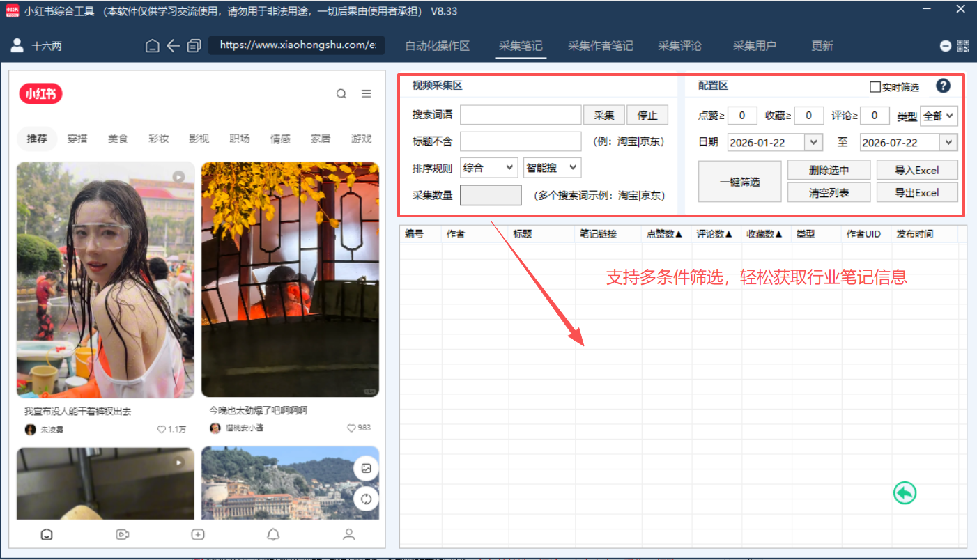977x560 pixels.
Task: Click the 停止 button
Action: click(647, 115)
